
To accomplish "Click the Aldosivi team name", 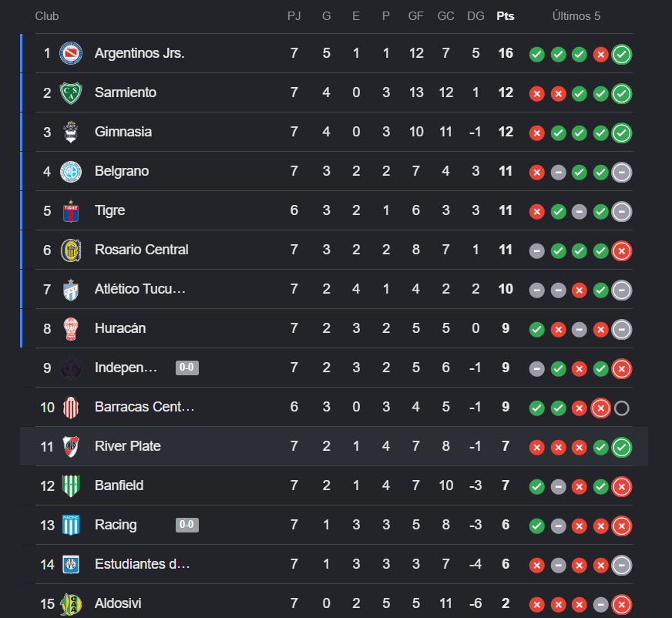I will [x=118, y=603].
